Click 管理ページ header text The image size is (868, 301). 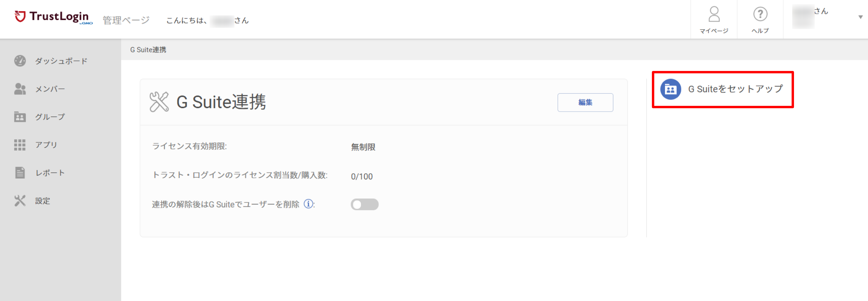pos(126,20)
